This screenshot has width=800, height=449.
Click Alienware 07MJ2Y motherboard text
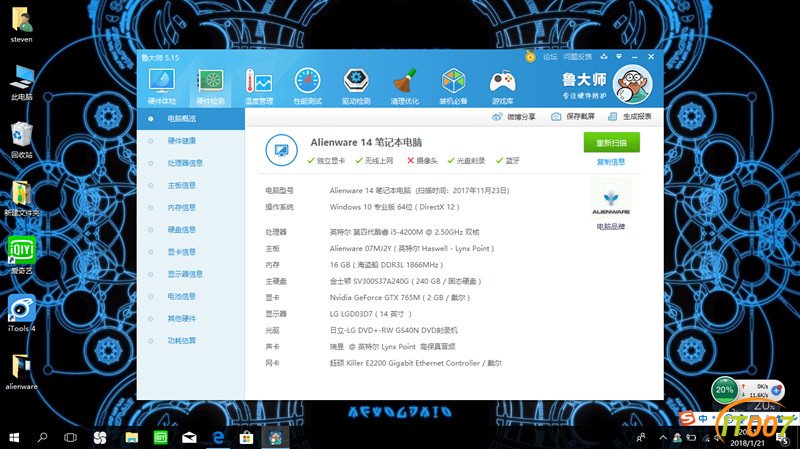(x=412, y=248)
